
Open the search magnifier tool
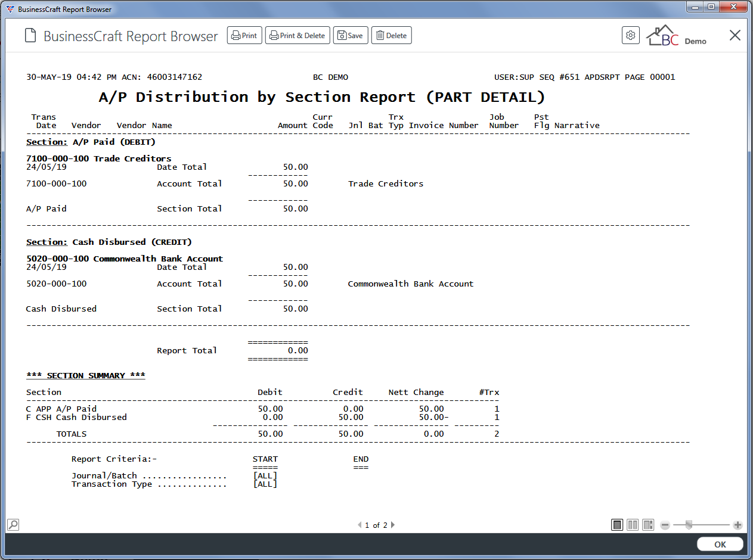(13, 524)
